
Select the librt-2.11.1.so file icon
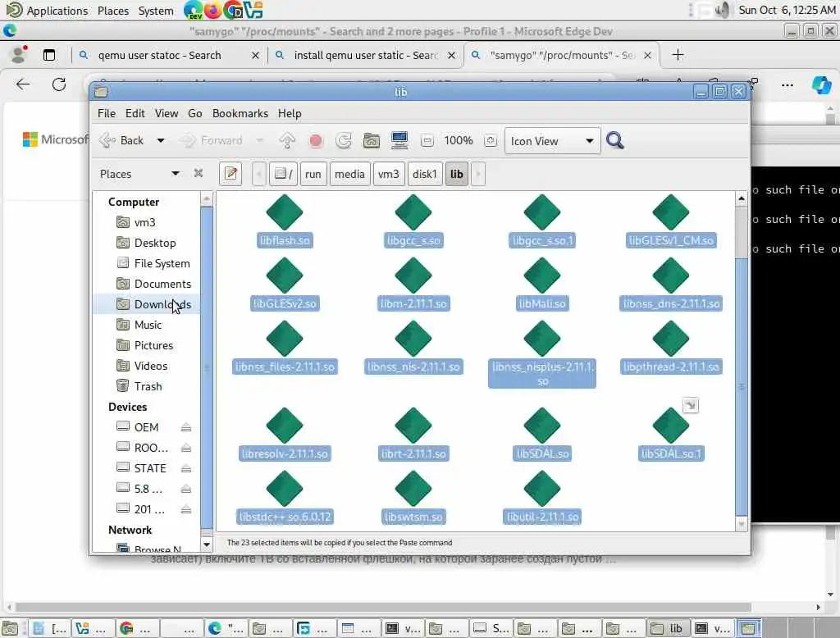coord(413,426)
